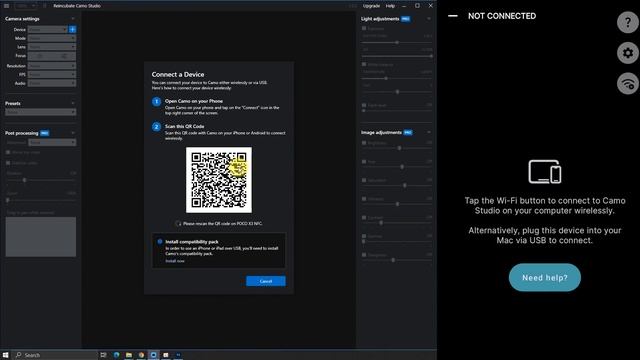Click the PRO badge beside Image adjustments

coord(408,132)
